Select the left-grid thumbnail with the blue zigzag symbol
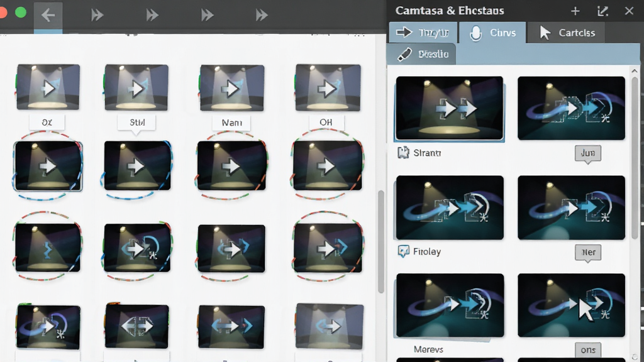Screen dimensions: 644x362 48,248
